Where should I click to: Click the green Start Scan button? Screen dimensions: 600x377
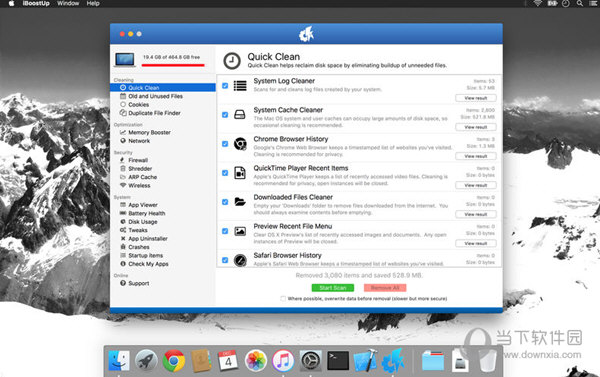333,288
